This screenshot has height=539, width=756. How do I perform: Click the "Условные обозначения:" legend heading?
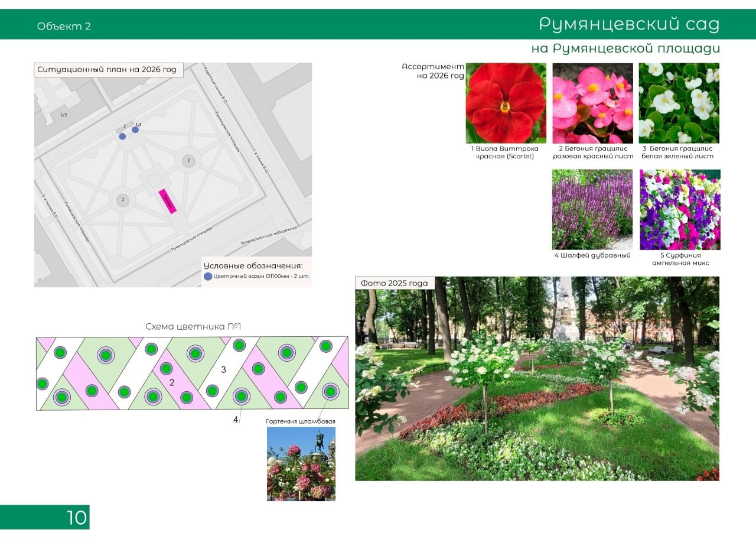[253, 265]
